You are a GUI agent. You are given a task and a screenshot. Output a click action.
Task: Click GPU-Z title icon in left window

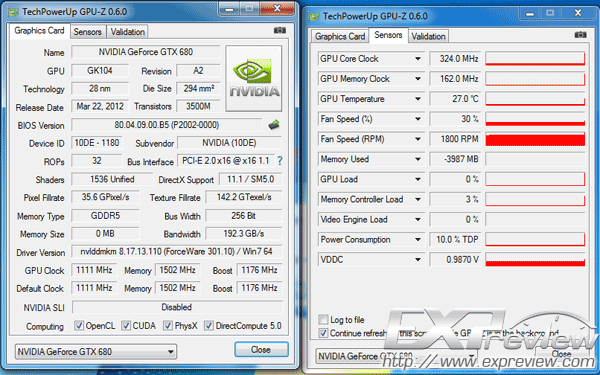point(13,12)
